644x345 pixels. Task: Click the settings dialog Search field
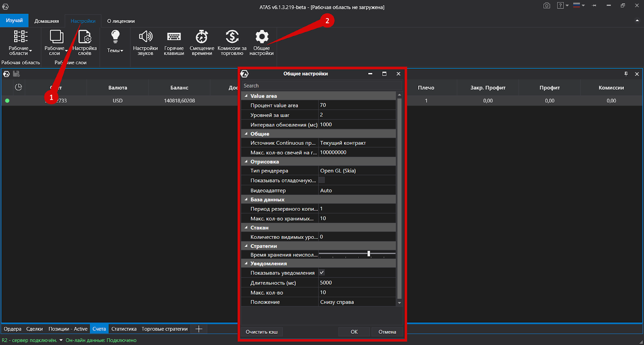(x=322, y=86)
